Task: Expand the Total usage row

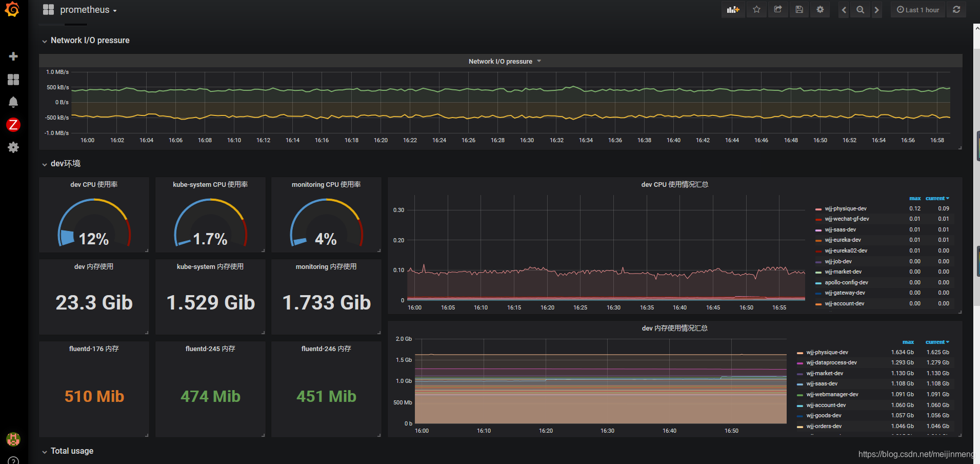Action: point(68,451)
